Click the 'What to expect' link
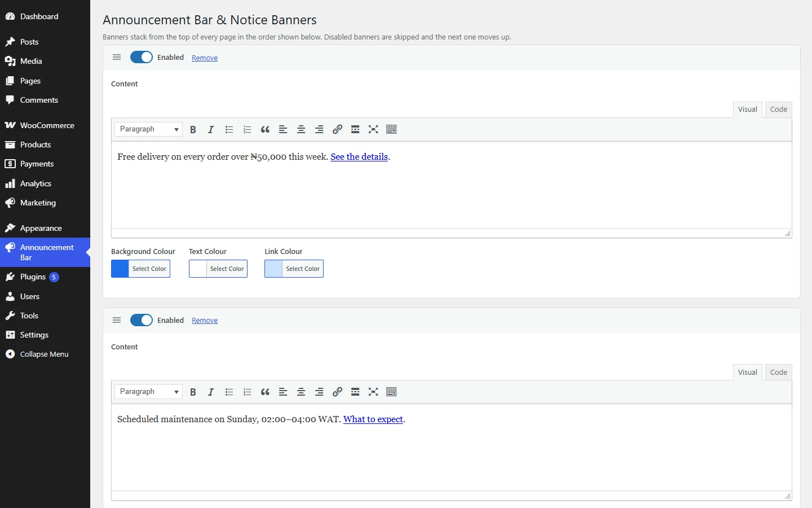The image size is (812, 508). pos(373,419)
